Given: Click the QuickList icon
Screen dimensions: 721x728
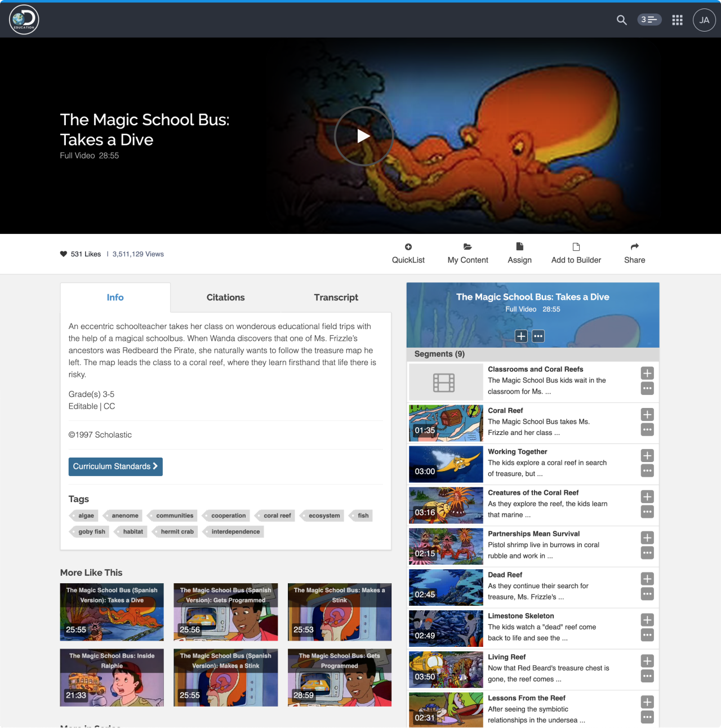Looking at the screenshot, I should 408,252.
